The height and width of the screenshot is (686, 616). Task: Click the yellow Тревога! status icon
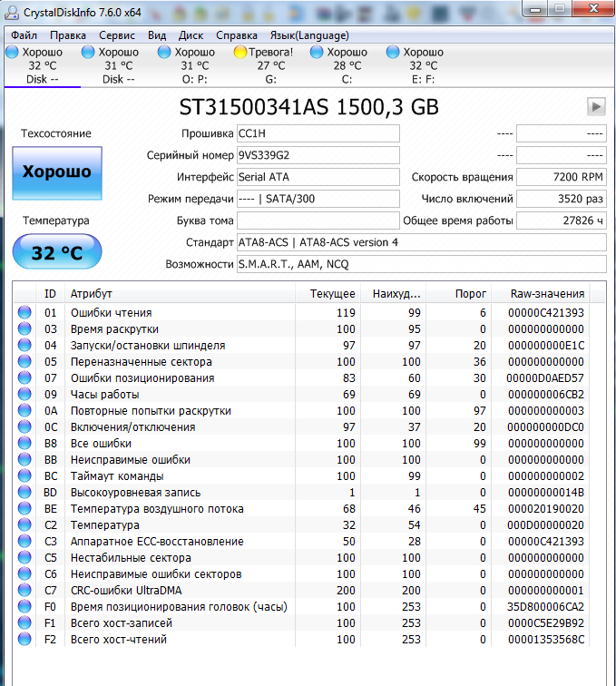[240, 52]
